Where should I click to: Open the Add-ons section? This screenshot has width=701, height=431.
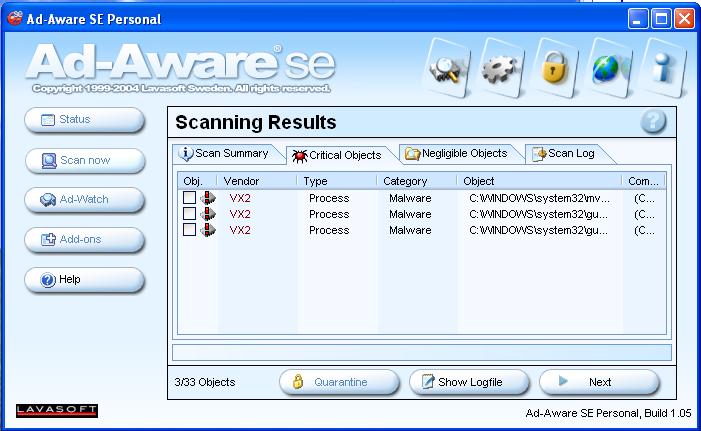pos(85,239)
